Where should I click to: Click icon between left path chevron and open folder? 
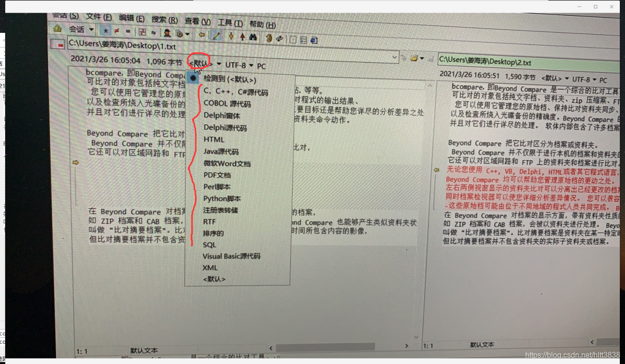pyautogui.click(x=403, y=58)
